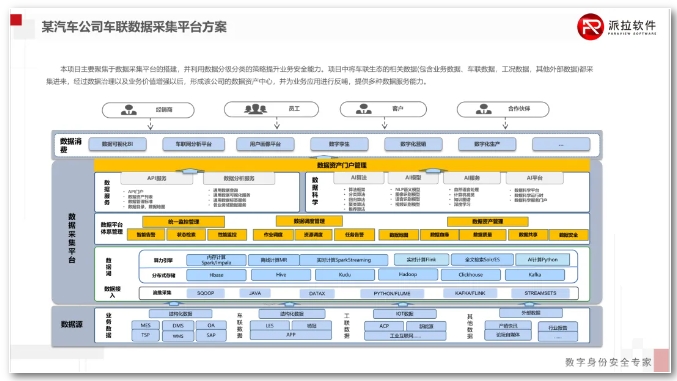Click the Kafka storage box
This screenshot has width=677, height=381.
click(x=535, y=274)
